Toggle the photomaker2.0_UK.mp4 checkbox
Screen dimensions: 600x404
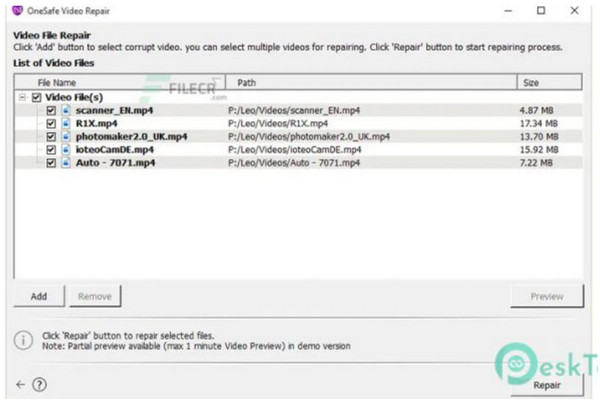coord(51,137)
